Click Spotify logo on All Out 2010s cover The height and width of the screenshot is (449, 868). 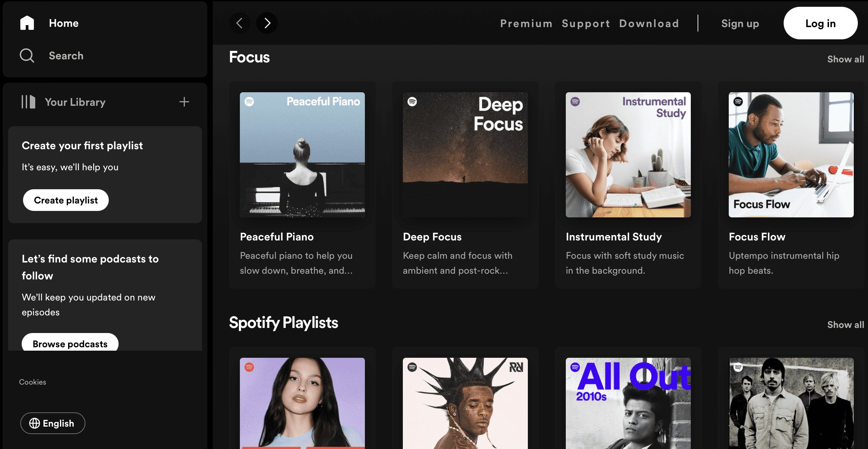click(575, 367)
